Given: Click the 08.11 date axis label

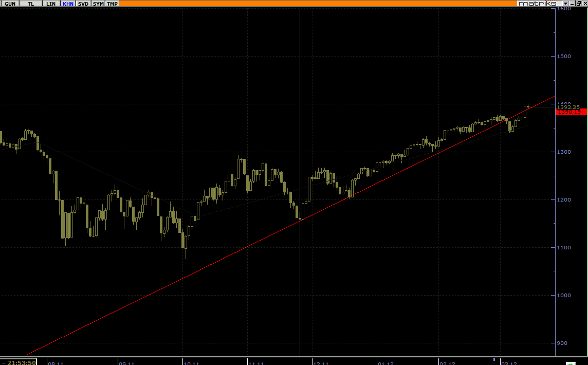Looking at the screenshot, I should pos(56,363).
